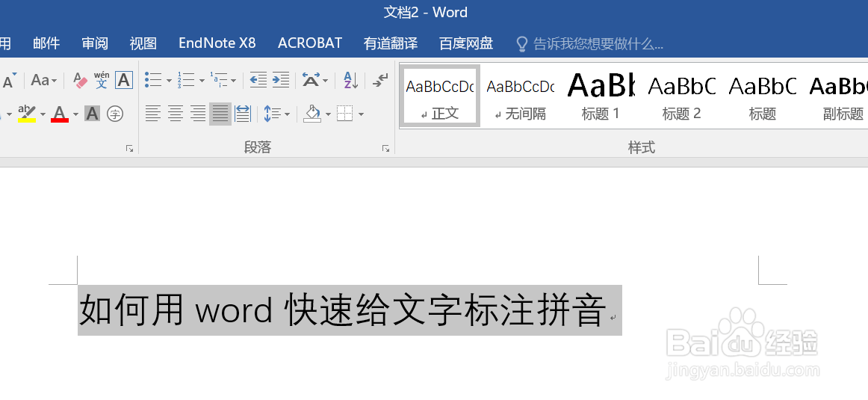
Task: Toggle Justify alignment
Action: coord(220,114)
